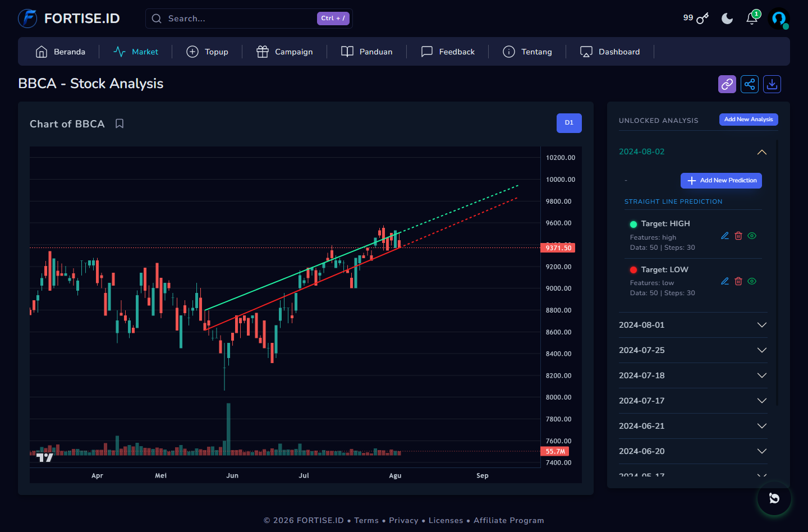Open the Panduan navigation item

[x=366, y=52]
